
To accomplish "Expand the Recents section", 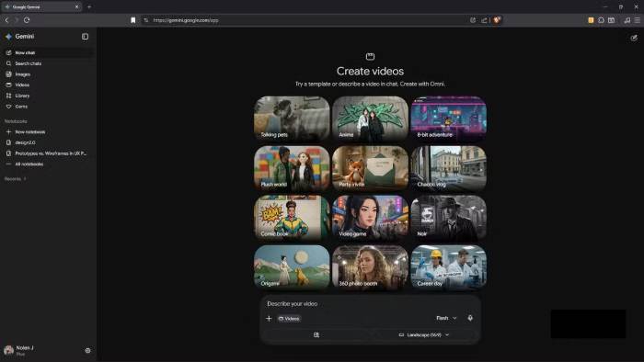I will [16, 179].
